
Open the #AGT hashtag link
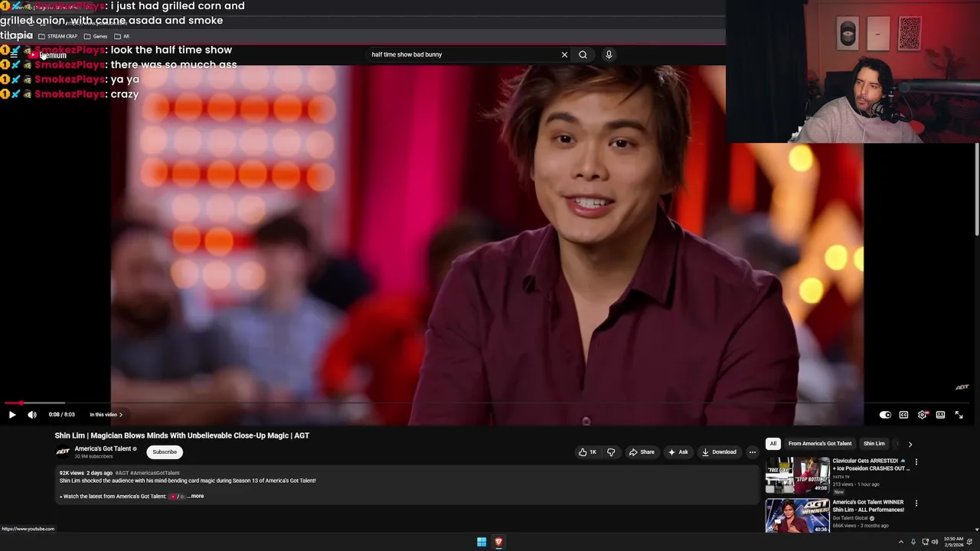[122, 473]
